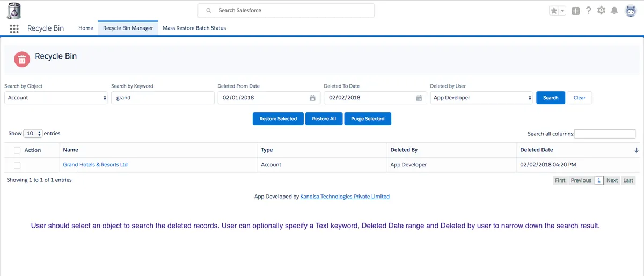
Task: Click the Purge Selected button
Action: [x=368, y=119]
